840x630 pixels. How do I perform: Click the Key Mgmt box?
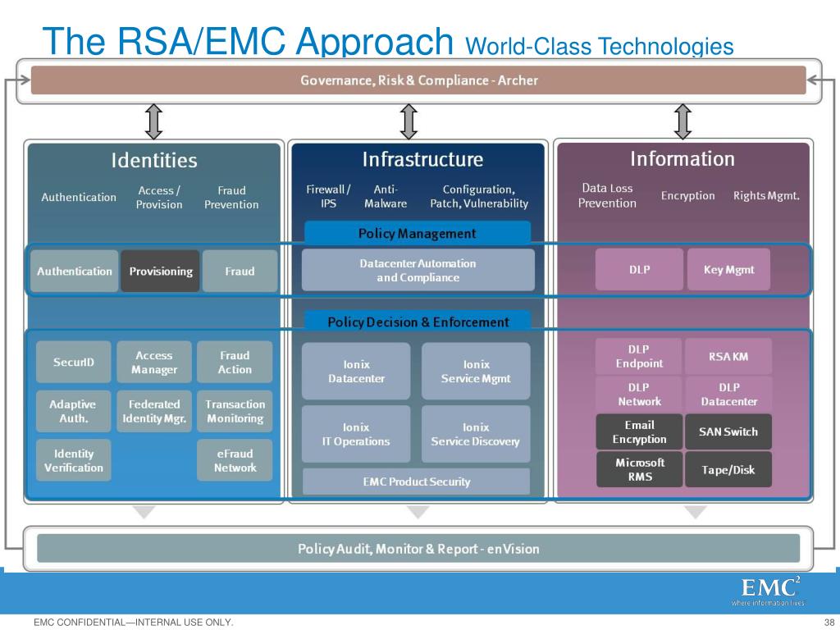[729, 269]
